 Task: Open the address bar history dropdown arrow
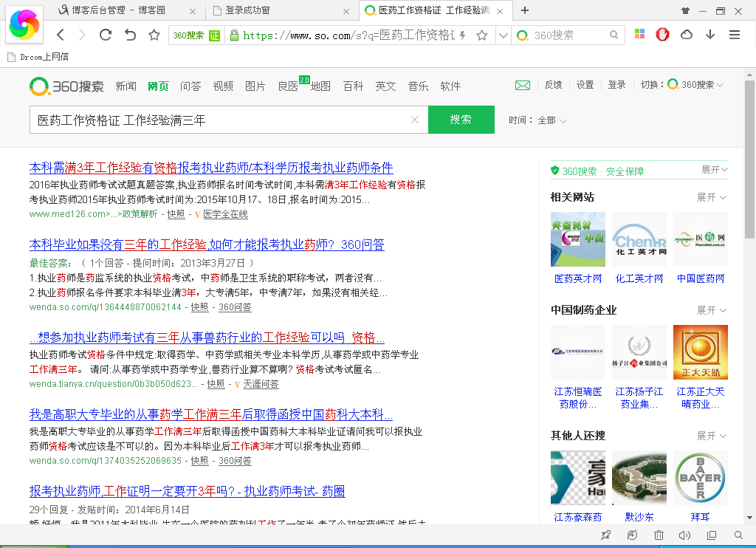click(503, 35)
